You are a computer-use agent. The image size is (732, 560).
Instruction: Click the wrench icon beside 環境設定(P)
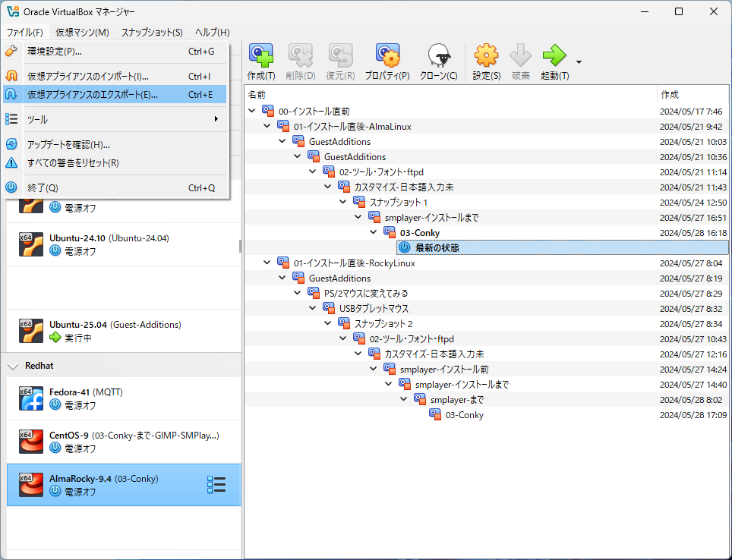11,51
